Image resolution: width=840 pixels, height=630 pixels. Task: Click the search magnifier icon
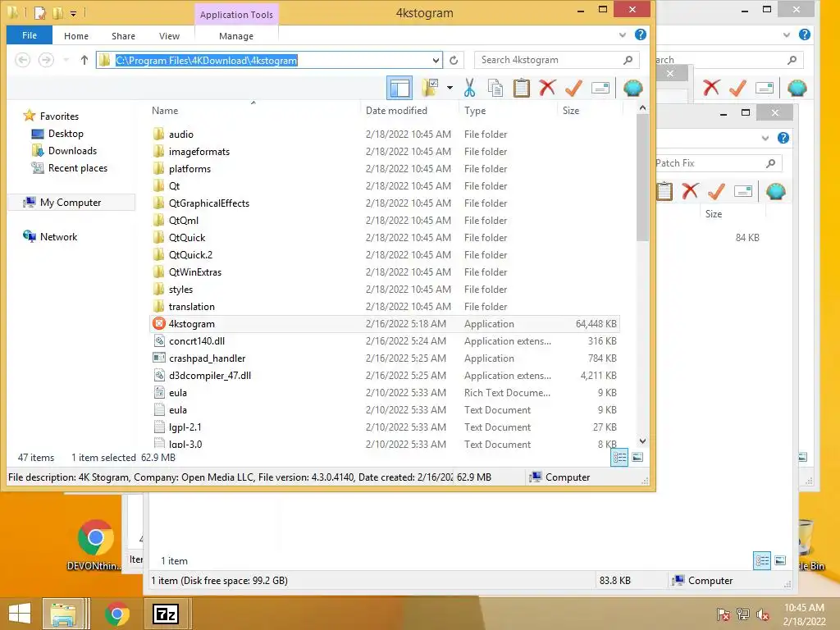(x=628, y=60)
